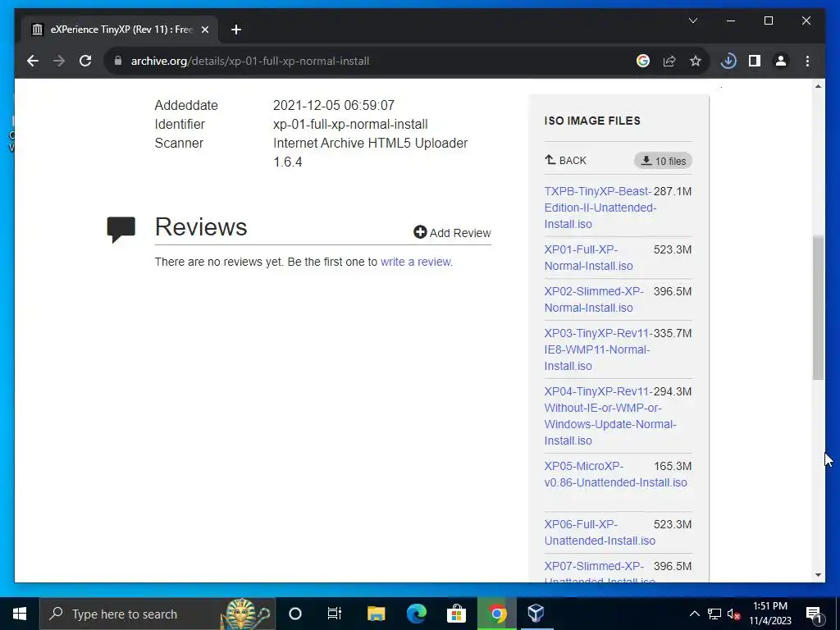
Task: Go back with Chrome's back arrow
Action: click(x=33, y=61)
